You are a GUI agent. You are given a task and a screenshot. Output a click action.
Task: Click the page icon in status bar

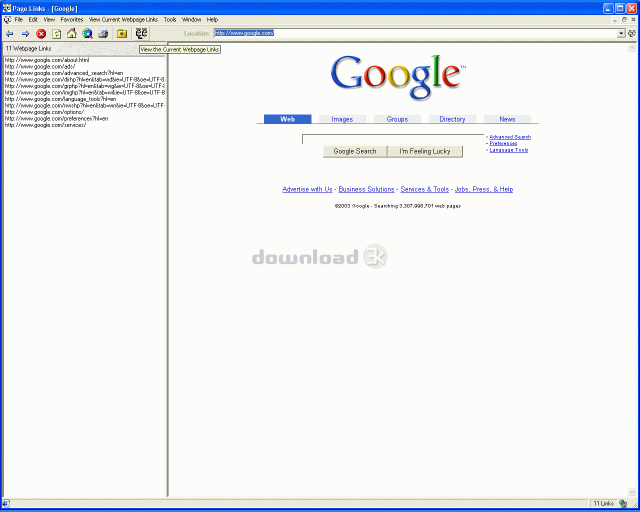pos(6,503)
